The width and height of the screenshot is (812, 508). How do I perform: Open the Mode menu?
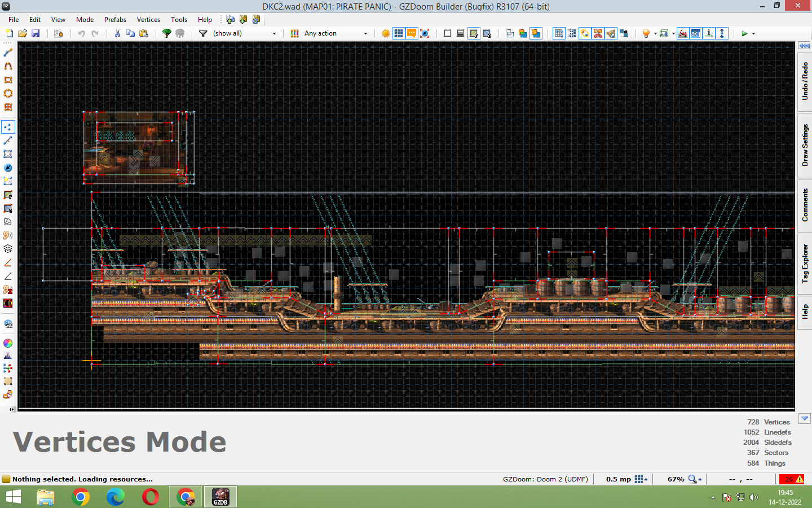pos(85,19)
